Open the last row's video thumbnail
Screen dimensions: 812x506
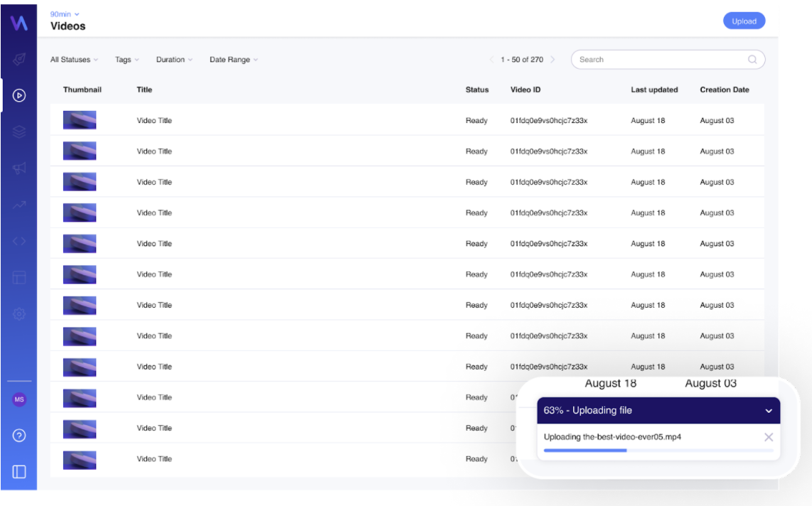[x=80, y=460]
